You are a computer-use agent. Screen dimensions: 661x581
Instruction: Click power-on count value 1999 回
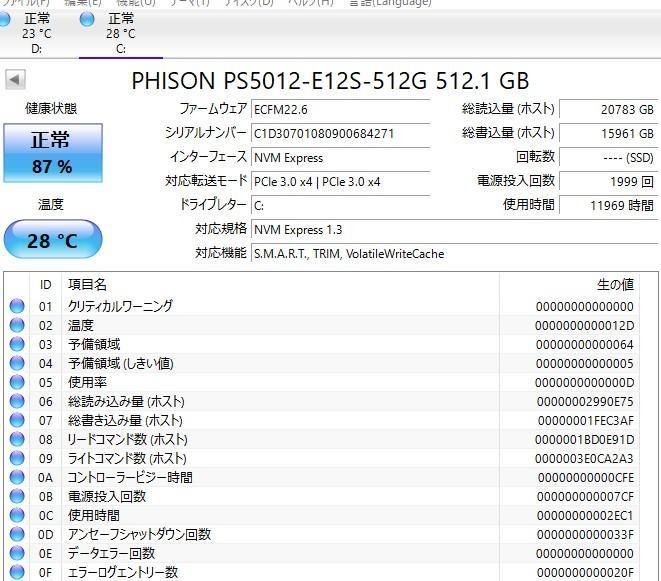[608, 182]
